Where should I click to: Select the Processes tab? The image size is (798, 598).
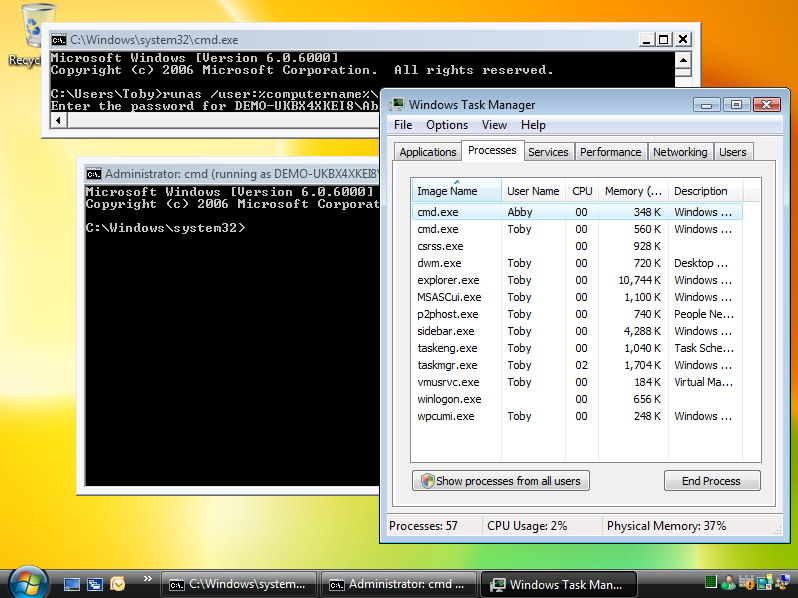[x=492, y=151]
